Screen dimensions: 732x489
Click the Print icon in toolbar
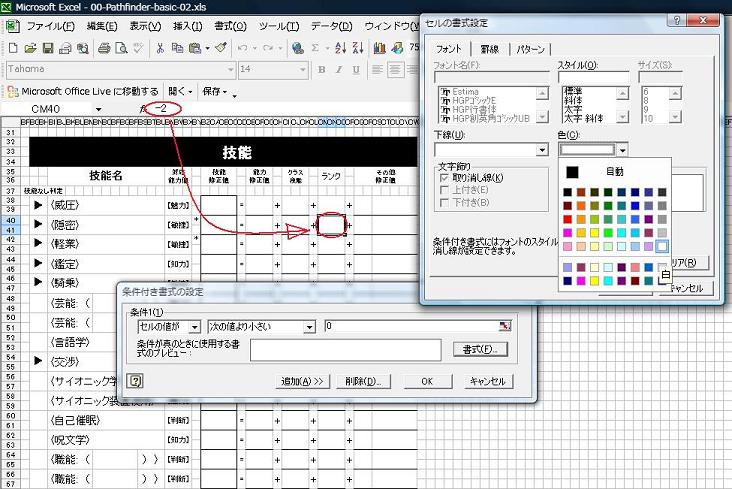click(104, 48)
